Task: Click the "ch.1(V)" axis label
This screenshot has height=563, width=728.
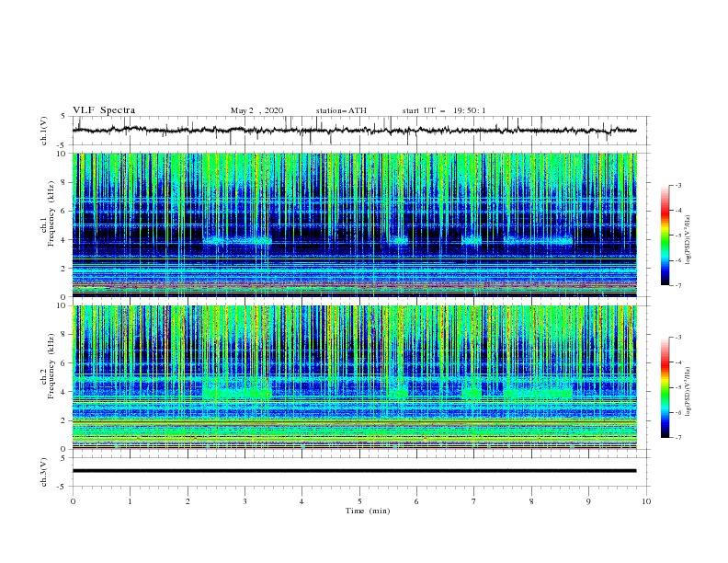Action: click(44, 131)
